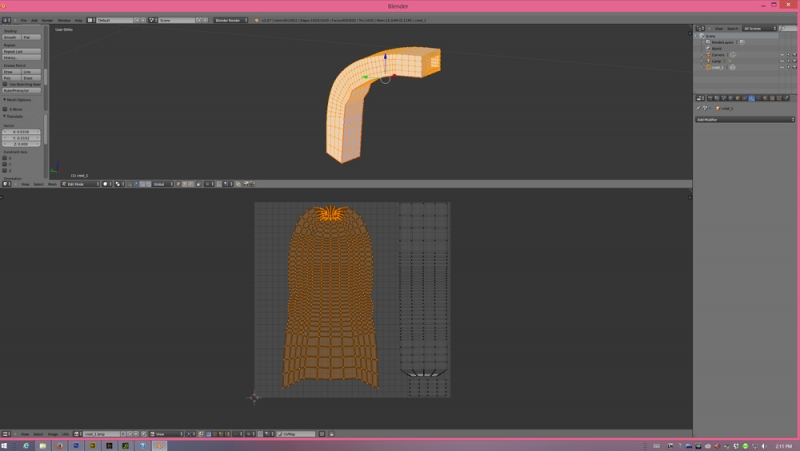
Task: Enable the X Mirror checkbox
Action: click(6, 109)
